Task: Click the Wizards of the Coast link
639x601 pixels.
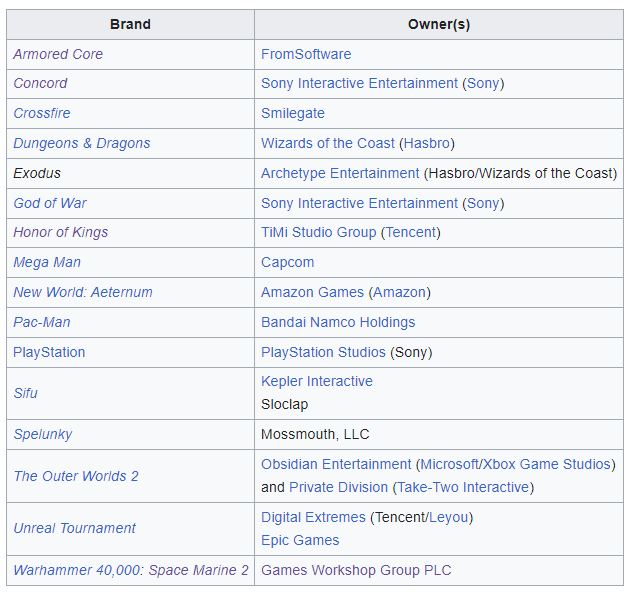Action: pos(328,143)
